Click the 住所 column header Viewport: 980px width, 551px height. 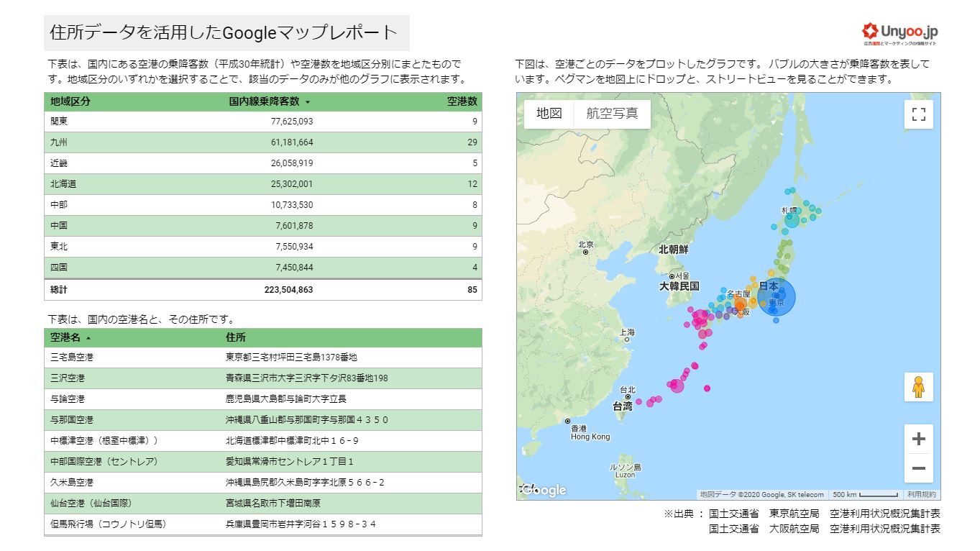tap(235, 337)
